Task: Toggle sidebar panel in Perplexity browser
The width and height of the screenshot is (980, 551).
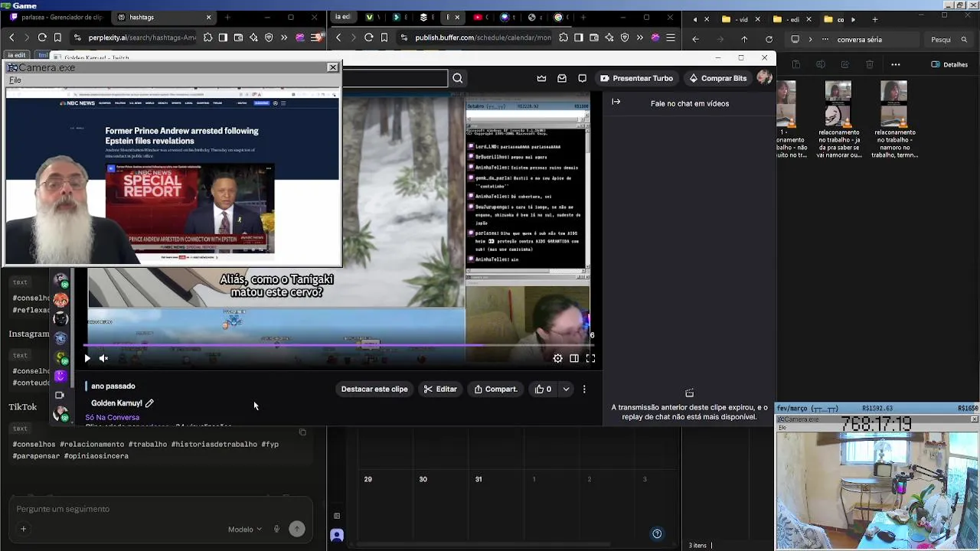Action: tap(223, 37)
